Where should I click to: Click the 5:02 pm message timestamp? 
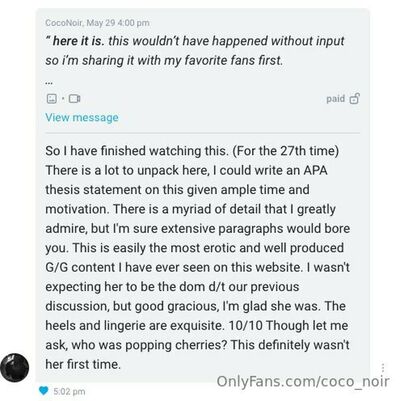pyautogui.click(x=69, y=391)
